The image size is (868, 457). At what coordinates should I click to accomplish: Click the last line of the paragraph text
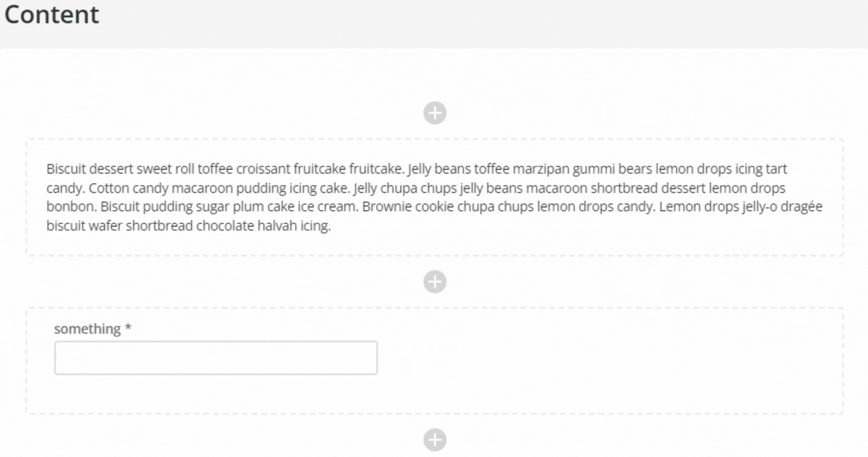click(189, 225)
